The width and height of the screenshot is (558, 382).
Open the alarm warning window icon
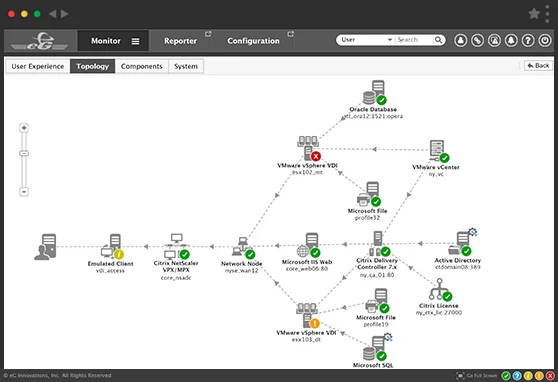tap(494, 40)
